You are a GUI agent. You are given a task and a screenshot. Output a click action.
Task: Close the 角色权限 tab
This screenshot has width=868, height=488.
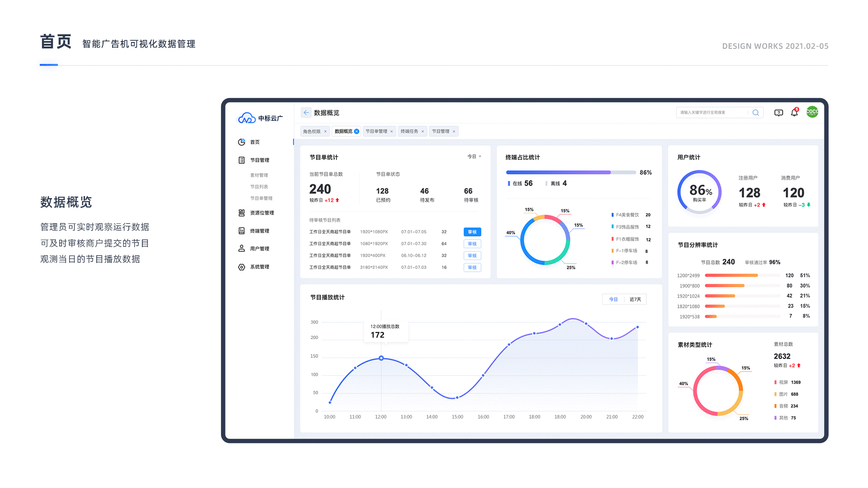pos(325,131)
